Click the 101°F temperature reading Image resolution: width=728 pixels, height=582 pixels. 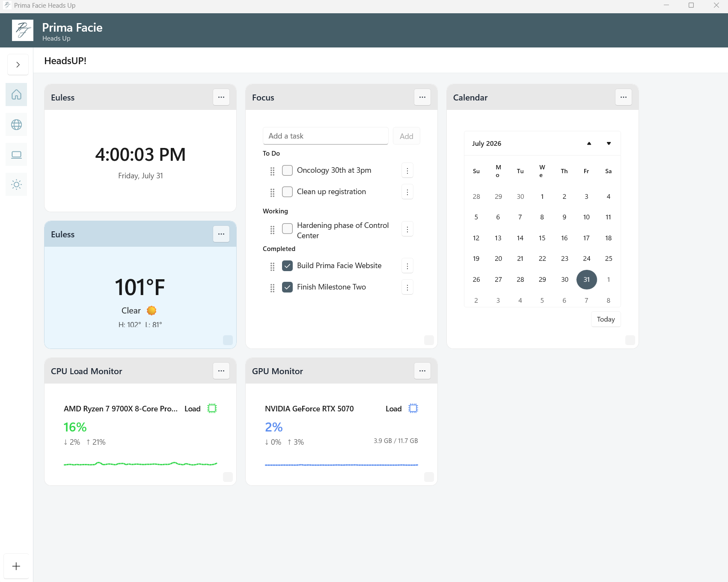click(x=140, y=287)
